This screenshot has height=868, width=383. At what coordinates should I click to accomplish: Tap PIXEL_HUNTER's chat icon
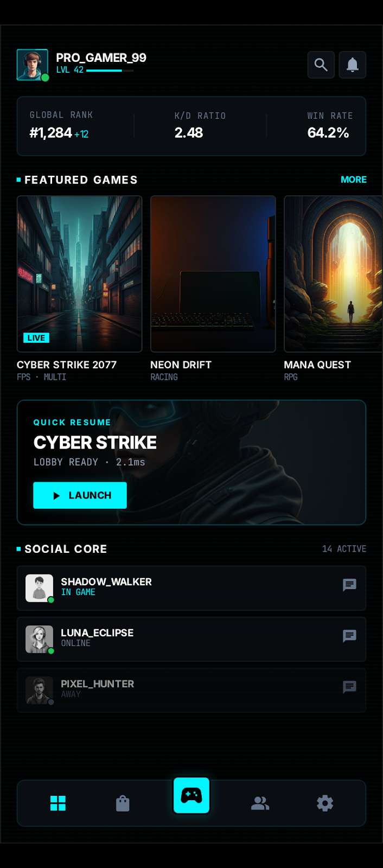[349, 687]
